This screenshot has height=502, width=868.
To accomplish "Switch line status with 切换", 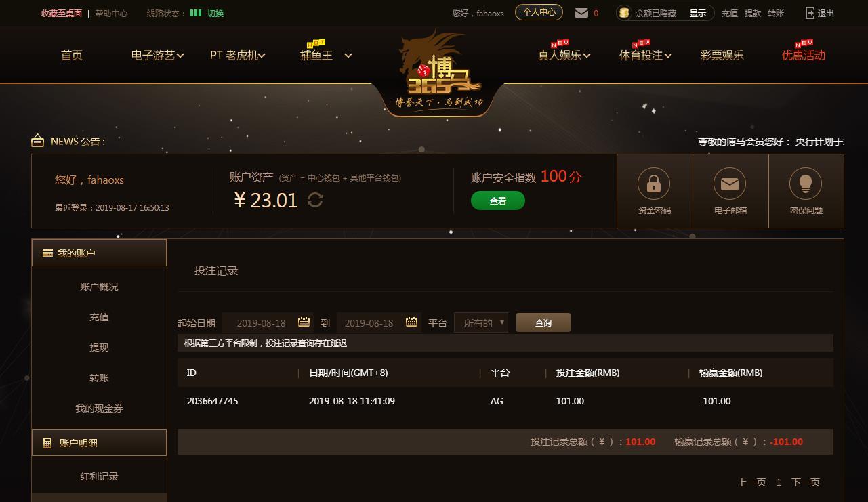I will point(215,13).
